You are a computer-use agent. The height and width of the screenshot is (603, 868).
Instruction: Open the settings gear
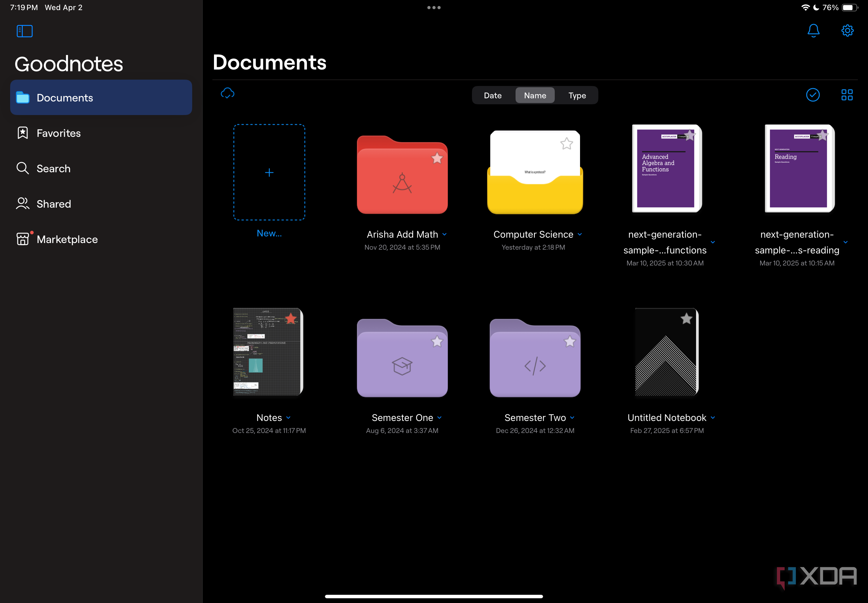click(x=847, y=31)
